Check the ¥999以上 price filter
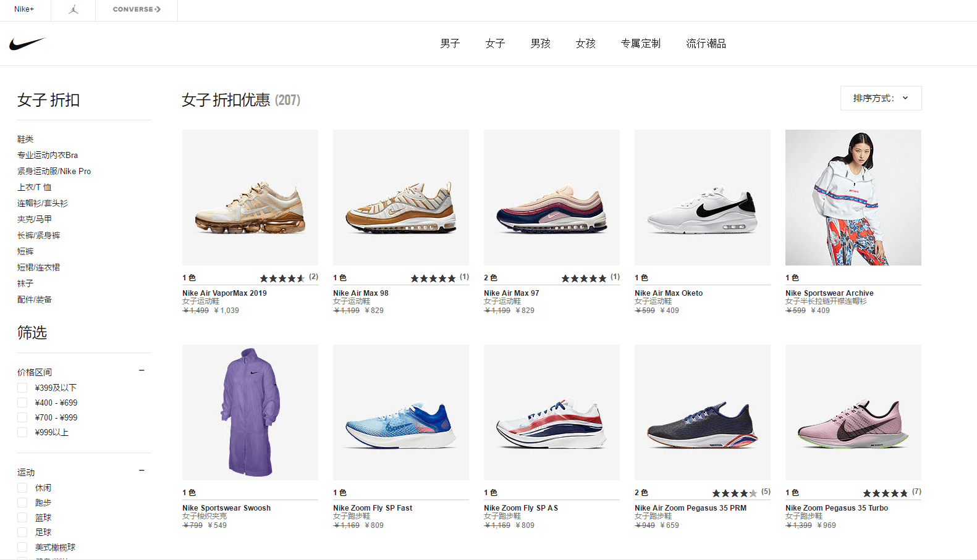The image size is (977, 560). (x=22, y=432)
